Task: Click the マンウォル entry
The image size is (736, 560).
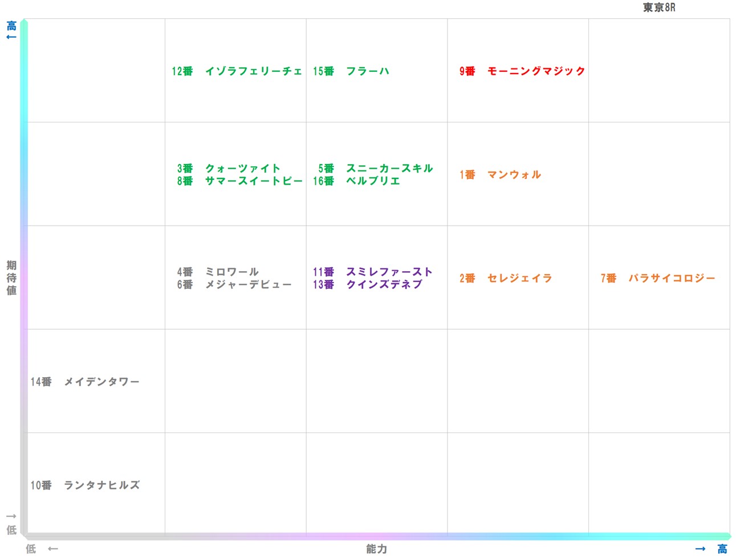Action: [513, 175]
